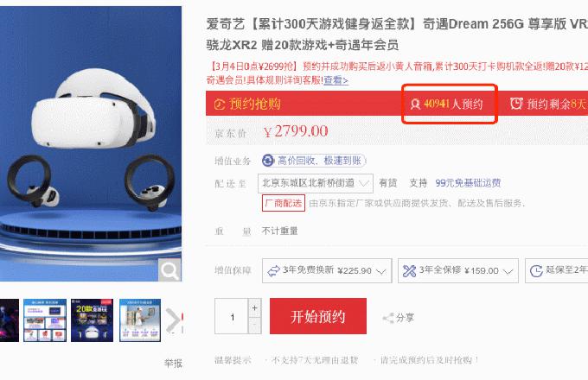Click the quantity input field
This screenshot has width=588, height=380.
232,316
